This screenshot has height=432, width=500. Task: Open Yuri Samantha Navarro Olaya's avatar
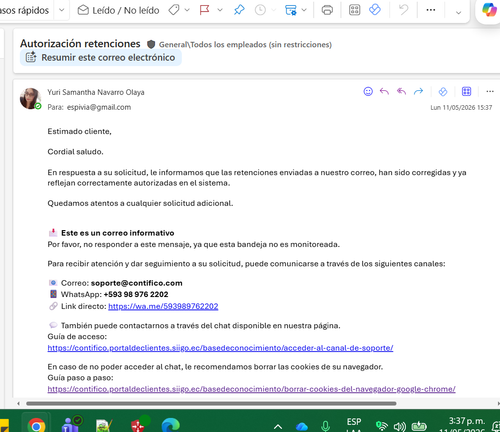tap(30, 98)
